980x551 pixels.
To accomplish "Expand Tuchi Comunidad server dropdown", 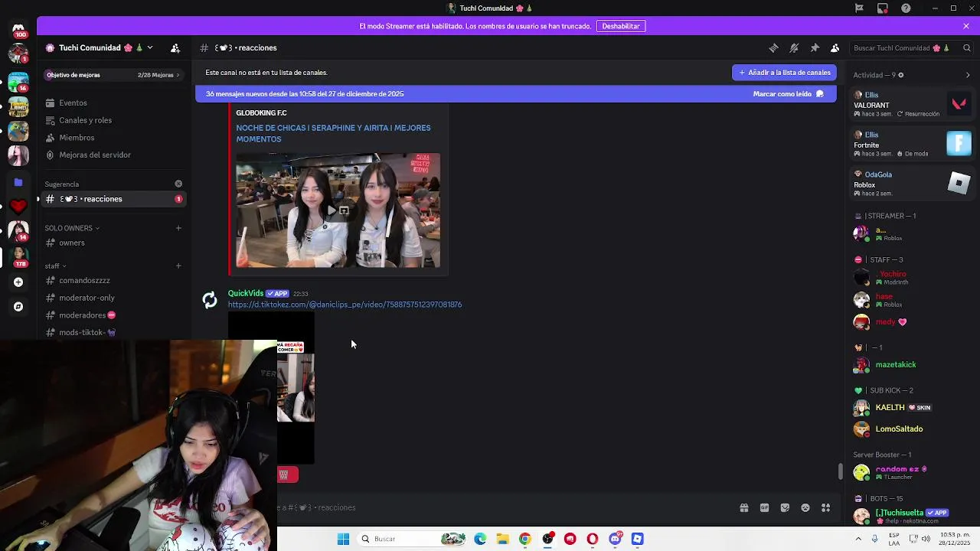I will [x=149, y=47].
